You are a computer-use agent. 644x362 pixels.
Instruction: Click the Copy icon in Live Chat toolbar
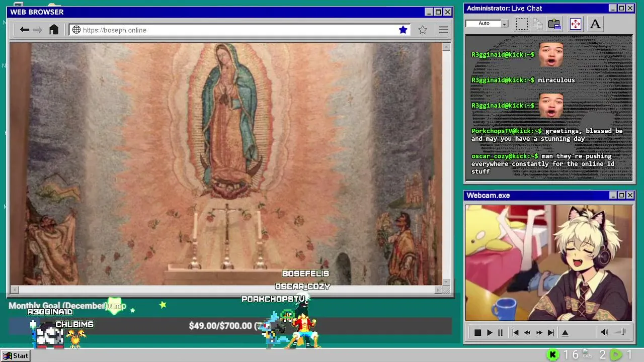click(538, 24)
